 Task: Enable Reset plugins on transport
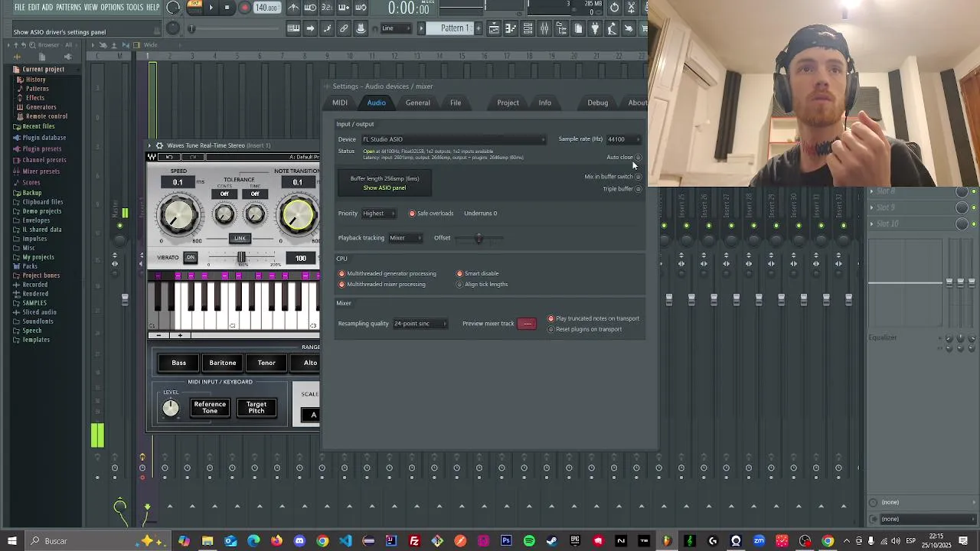pyautogui.click(x=550, y=330)
